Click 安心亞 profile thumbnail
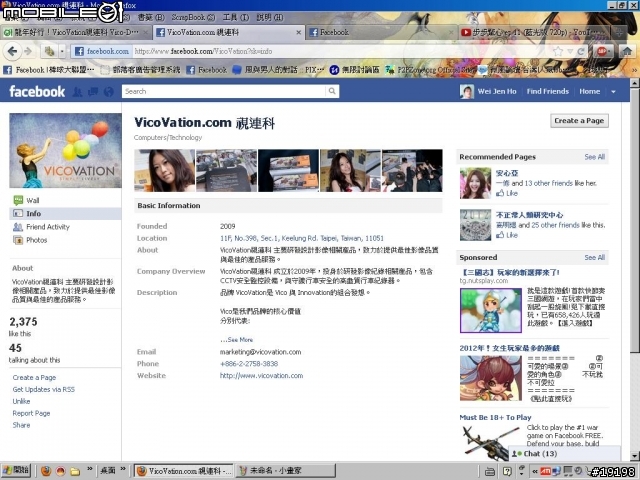 pos(475,183)
